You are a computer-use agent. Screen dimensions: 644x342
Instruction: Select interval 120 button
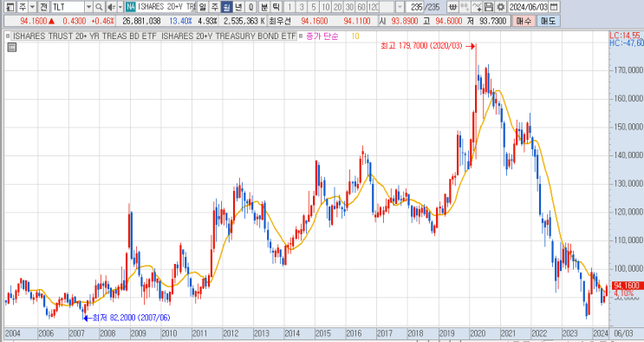[x=373, y=7]
